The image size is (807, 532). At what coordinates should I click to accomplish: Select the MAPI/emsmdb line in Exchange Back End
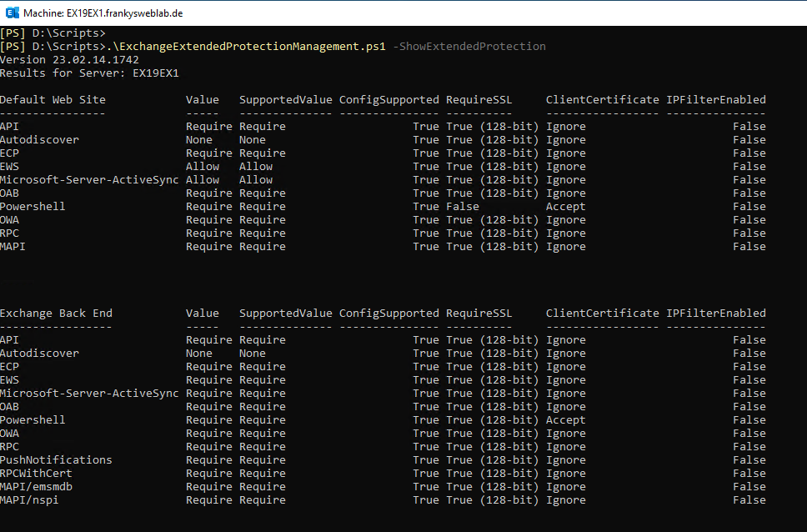(x=36, y=486)
